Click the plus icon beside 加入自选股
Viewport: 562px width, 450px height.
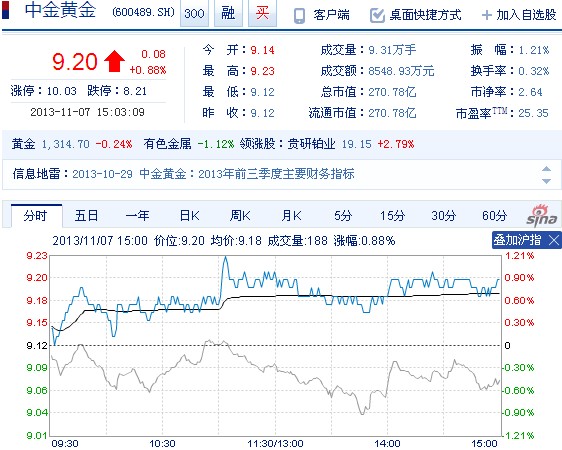point(486,15)
